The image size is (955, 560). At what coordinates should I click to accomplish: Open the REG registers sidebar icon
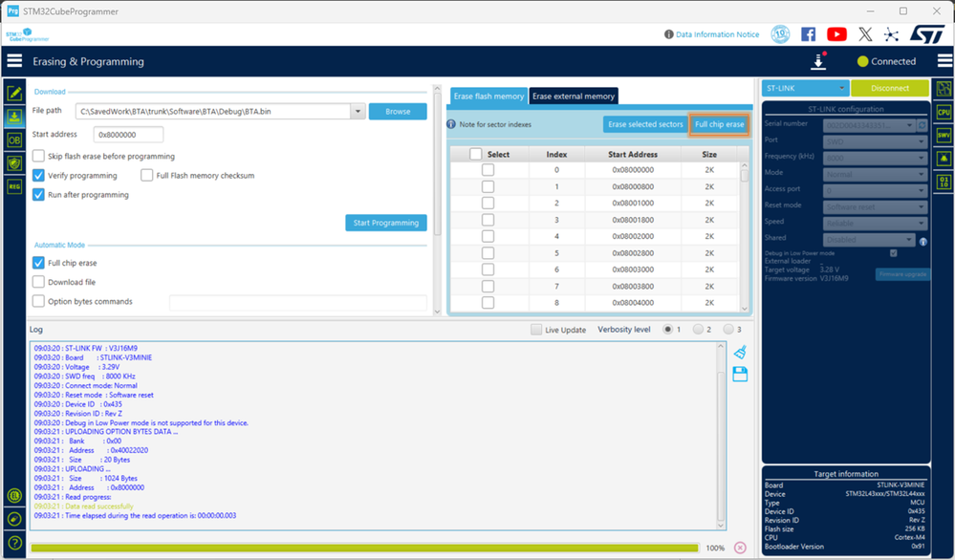pos(14,186)
